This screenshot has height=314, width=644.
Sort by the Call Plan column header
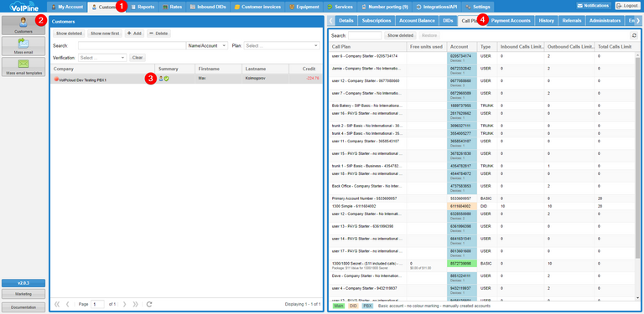pos(367,47)
